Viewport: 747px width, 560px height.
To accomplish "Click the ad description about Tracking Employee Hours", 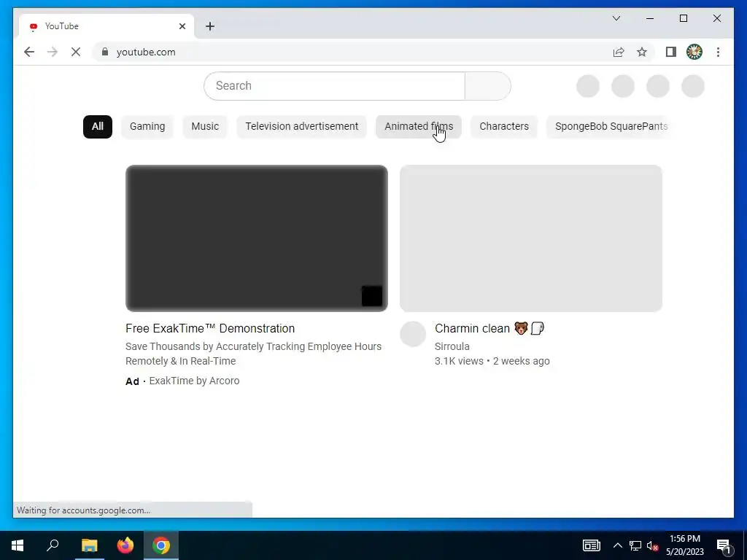I will tap(253, 354).
